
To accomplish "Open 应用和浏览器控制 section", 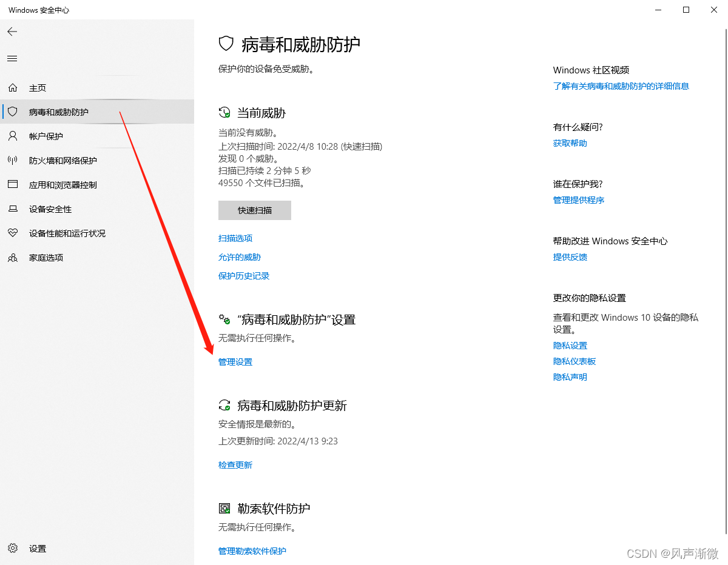I will coord(97,185).
